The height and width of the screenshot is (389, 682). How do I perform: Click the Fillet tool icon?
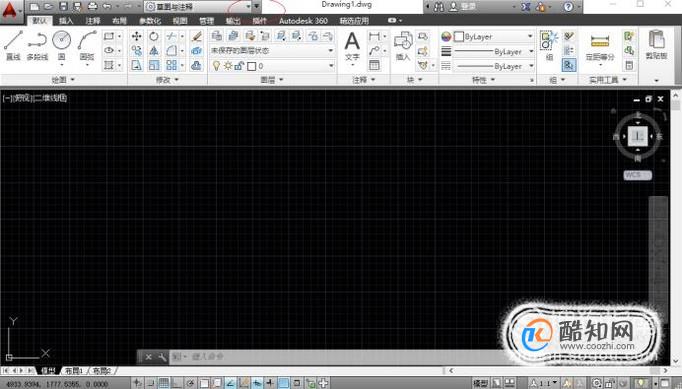click(x=171, y=50)
